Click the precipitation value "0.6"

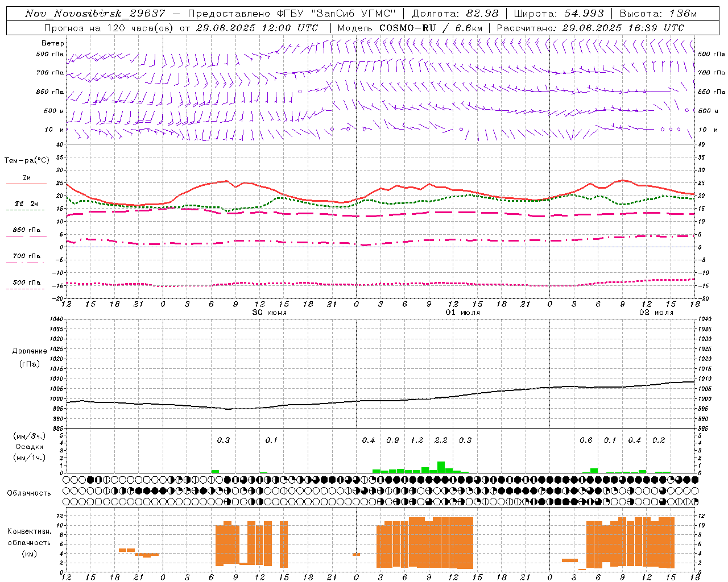click(x=586, y=440)
